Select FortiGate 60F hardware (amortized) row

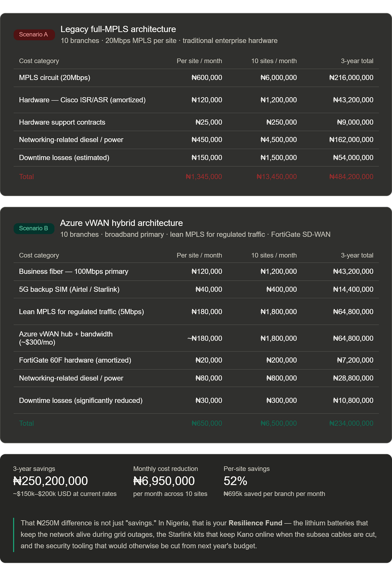tap(196, 360)
